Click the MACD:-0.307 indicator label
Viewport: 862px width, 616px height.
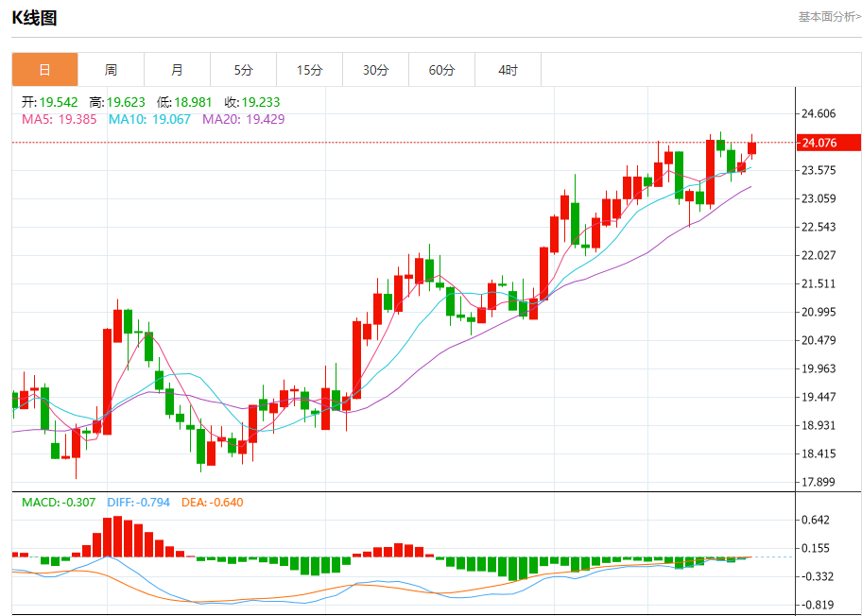pyautogui.click(x=59, y=503)
